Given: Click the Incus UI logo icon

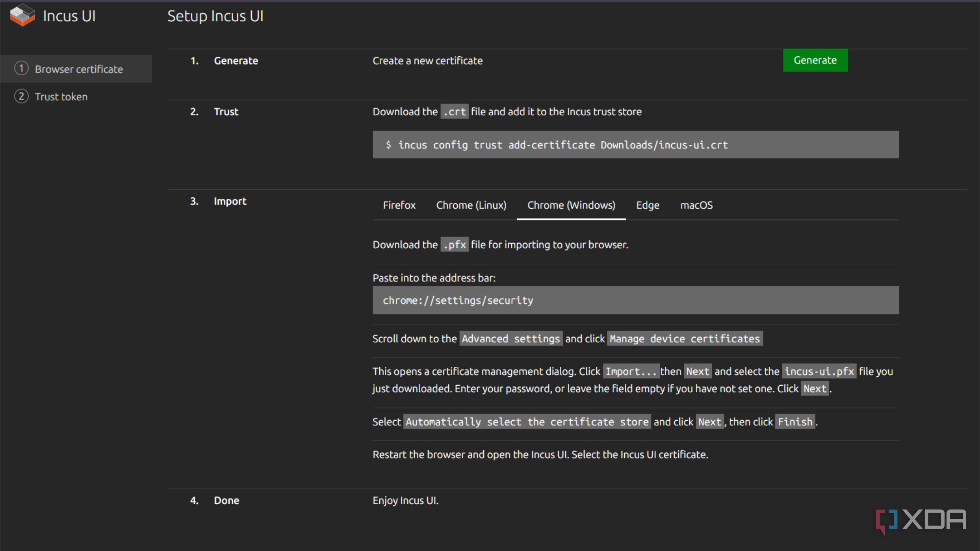Looking at the screenshot, I should 22,15.
